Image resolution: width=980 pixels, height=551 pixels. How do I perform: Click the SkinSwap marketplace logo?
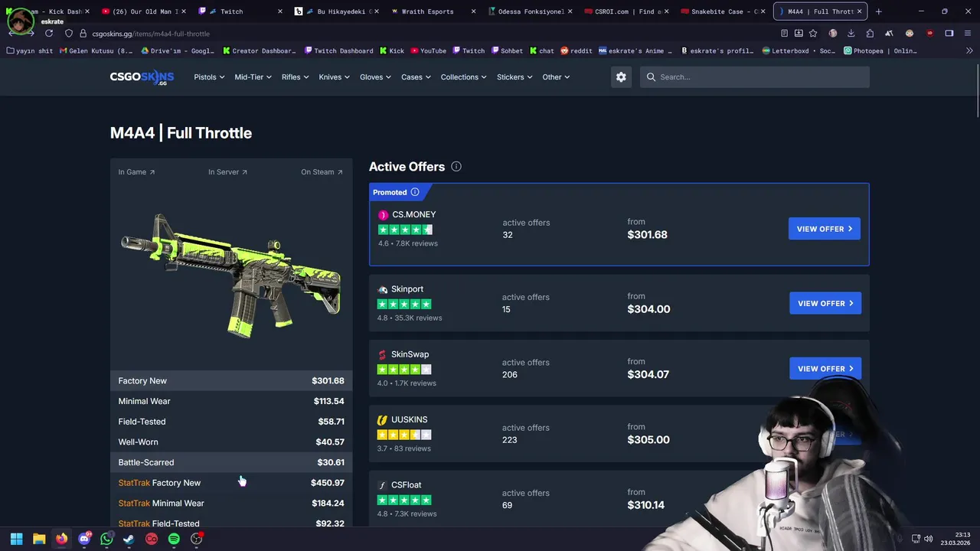click(382, 355)
